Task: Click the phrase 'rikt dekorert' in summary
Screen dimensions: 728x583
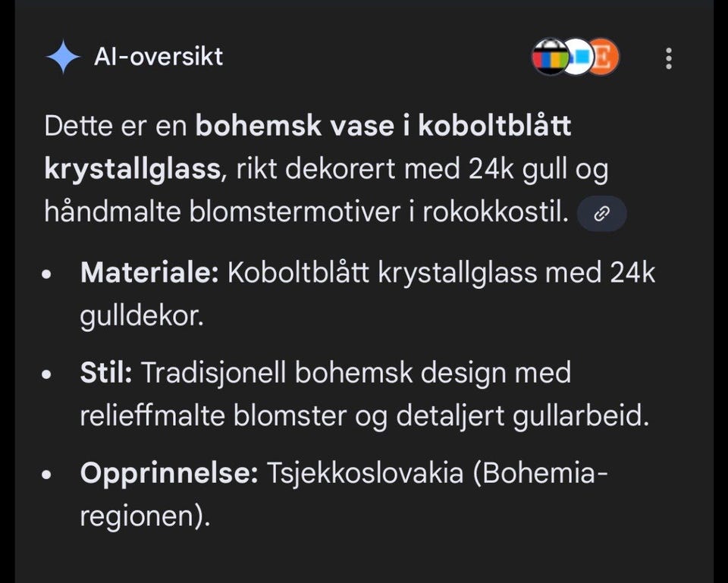Action: click(x=315, y=170)
